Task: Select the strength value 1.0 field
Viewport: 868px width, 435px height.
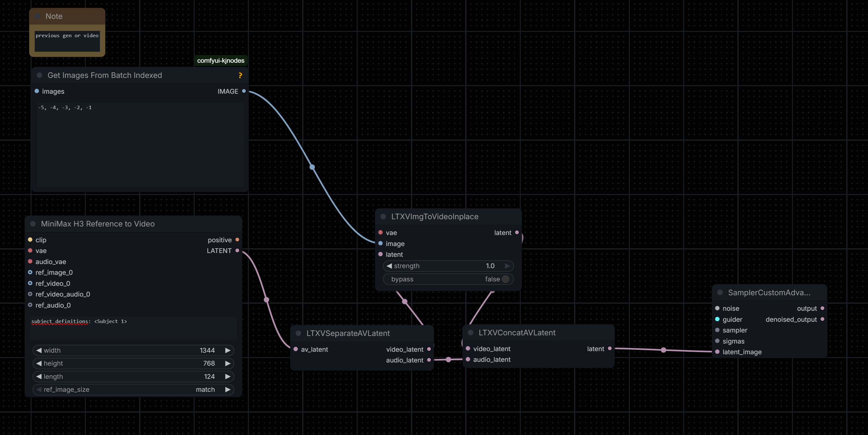Action: pyautogui.click(x=448, y=266)
